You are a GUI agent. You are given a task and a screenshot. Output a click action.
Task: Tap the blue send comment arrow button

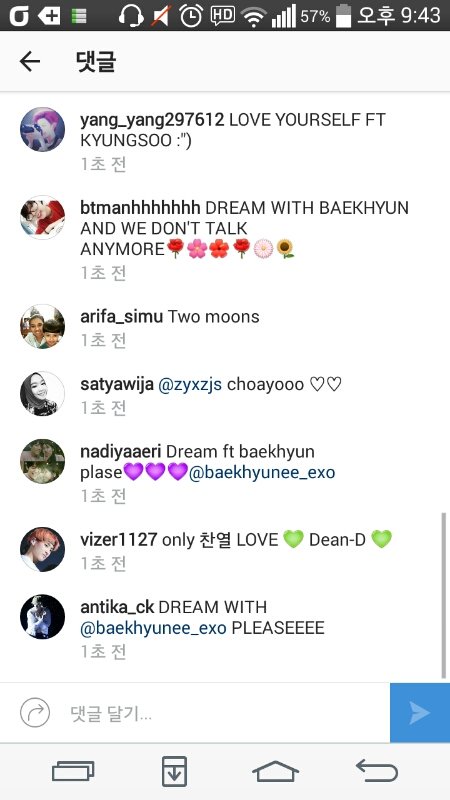click(x=420, y=713)
